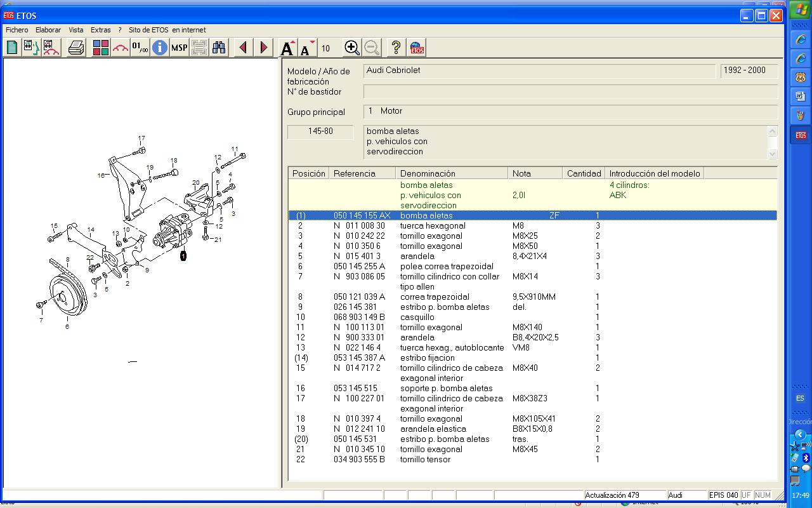
Task: Decrease font size with small A icon
Action: pyautogui.click(x=307, y=48)
